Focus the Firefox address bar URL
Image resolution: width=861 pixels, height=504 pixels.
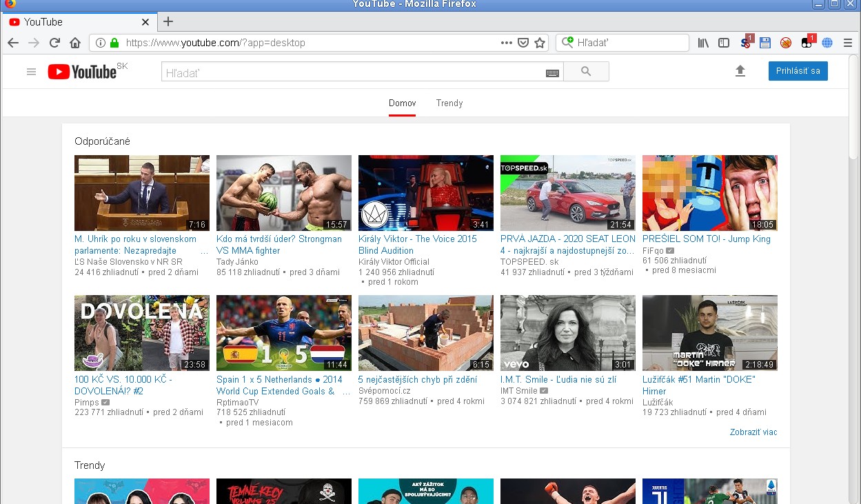click(310, 43)
